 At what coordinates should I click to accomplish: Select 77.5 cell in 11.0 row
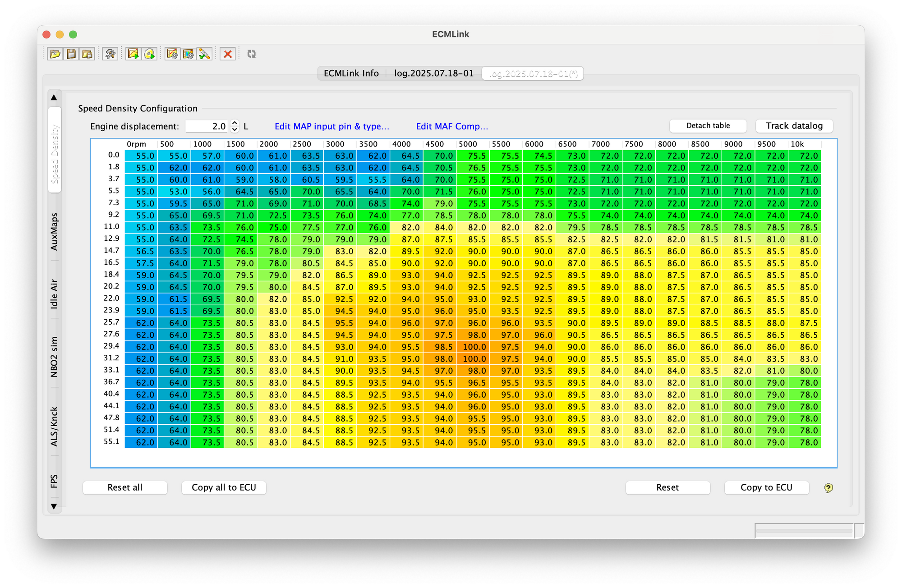[x=307, y=227]
